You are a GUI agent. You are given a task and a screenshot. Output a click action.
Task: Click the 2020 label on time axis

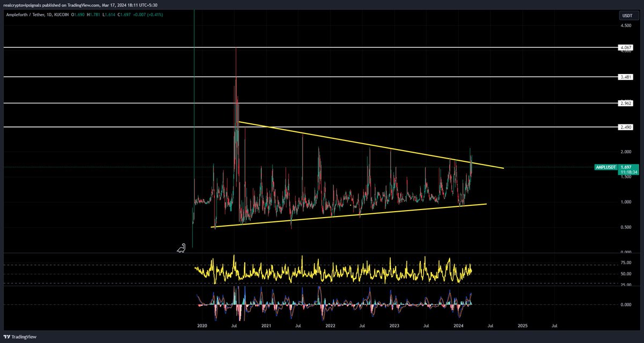202,325
